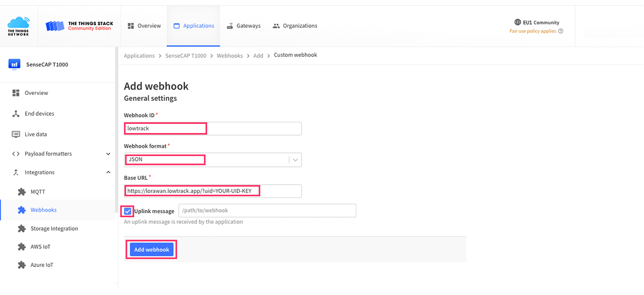The image size is (644, 295).
Task: Switch to the Gateways tab
Action: pyautogui.click(x=243, y=26)
